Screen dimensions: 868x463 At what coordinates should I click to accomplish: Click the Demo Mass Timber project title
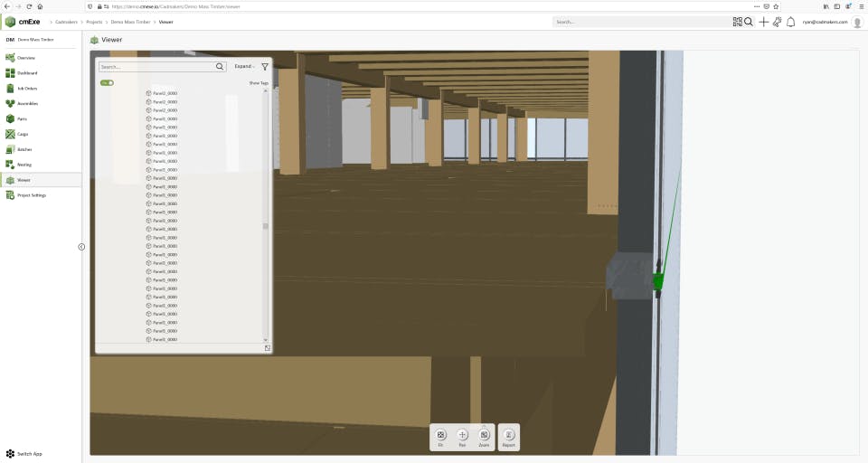(x=35, y=40)
